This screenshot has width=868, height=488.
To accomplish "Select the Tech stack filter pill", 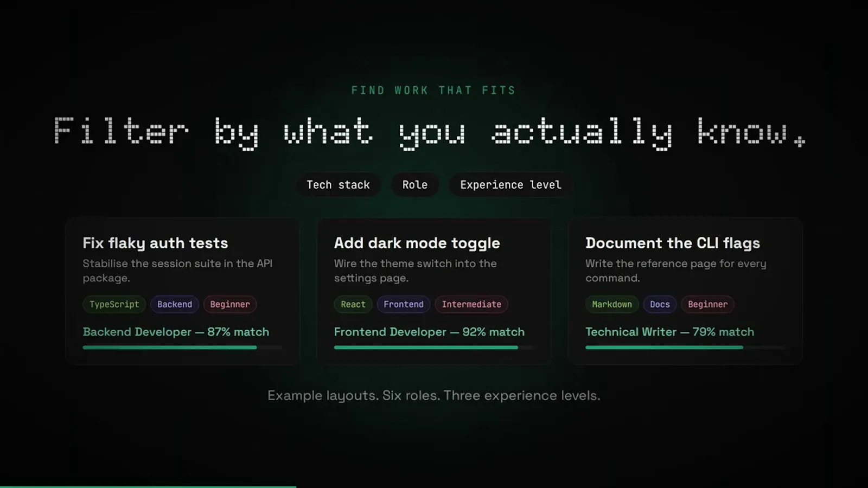I will pyautogui.click(x=338, y=185).
